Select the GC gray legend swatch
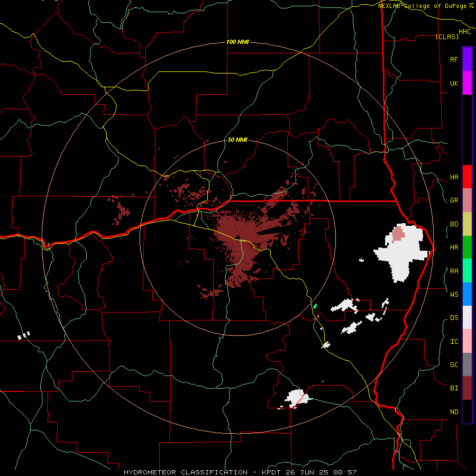The height and width of the screenshot is (476, 476). tap(467, 364)
